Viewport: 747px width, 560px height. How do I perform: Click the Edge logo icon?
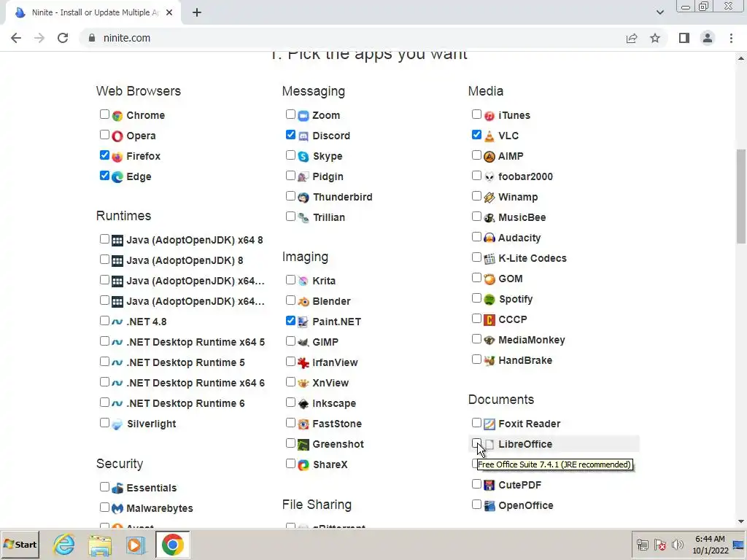[x=117, y=177]
